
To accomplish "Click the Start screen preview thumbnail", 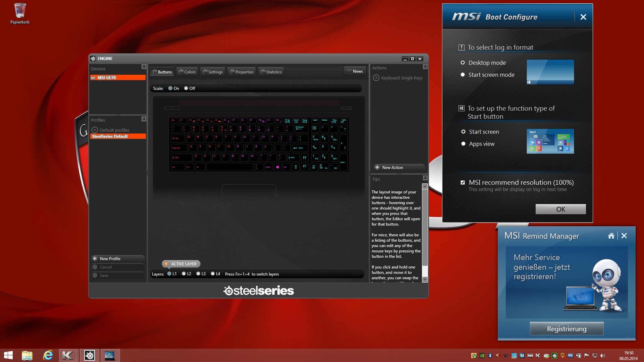I will [550, 141].
